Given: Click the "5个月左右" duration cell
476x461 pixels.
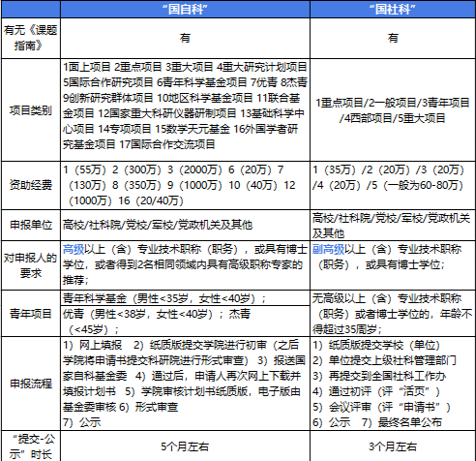Looking at the screenshot, I should click(x=185, y=446).
